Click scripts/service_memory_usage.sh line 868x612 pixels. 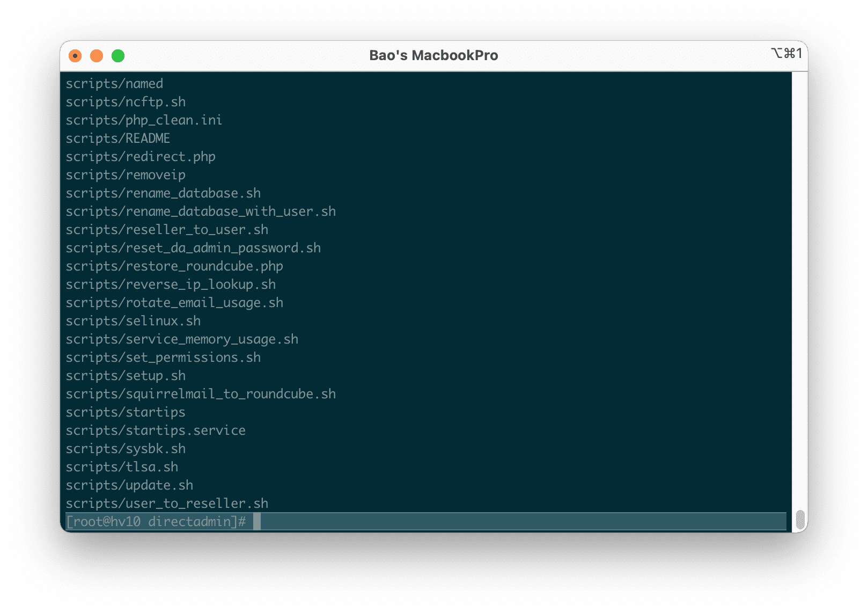(182, 339)
